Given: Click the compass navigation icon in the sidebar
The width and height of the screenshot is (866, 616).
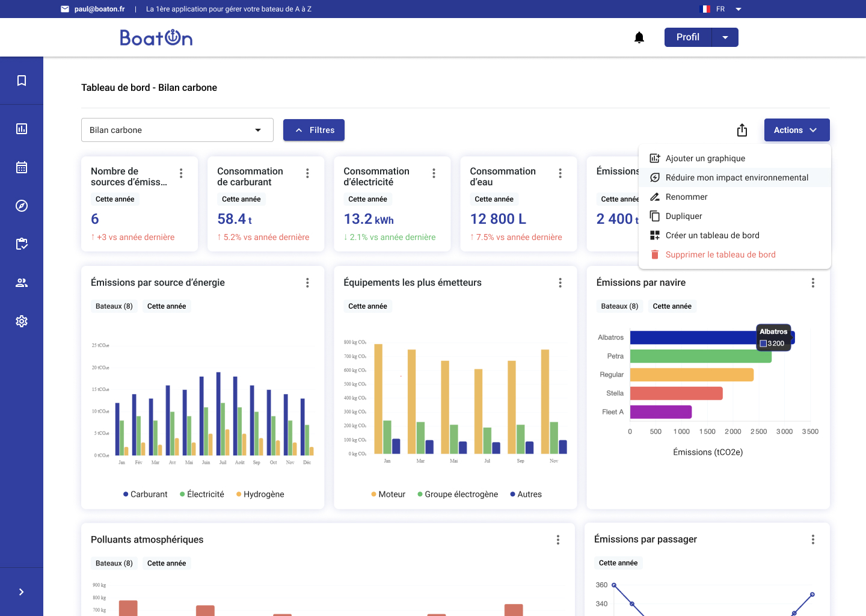Looking at the screenshot, I should click(x=22, y=205).
